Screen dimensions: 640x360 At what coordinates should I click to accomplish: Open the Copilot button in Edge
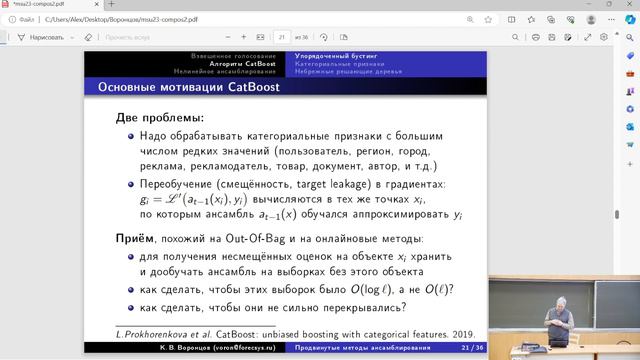(630, 19)
